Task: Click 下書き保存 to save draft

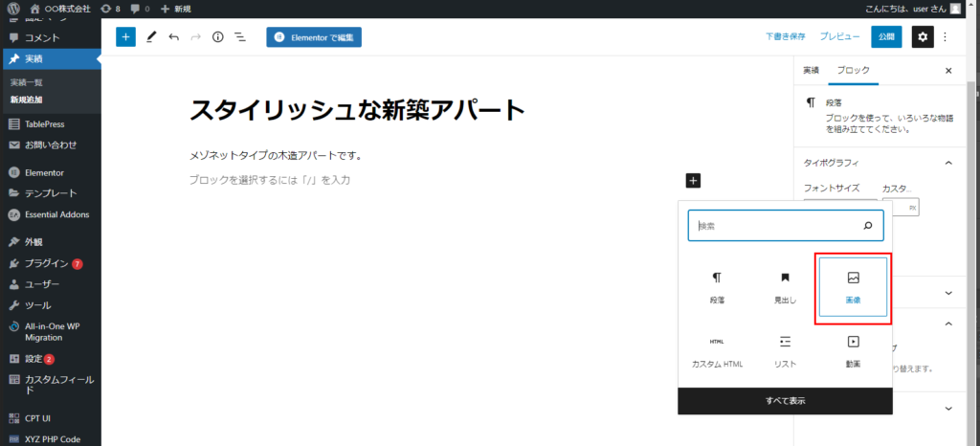Action: pyautogui.click(x=785, y=37)
